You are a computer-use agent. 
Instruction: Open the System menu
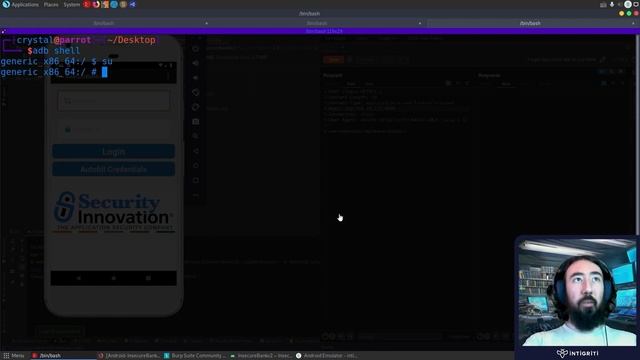coord(71,4)
